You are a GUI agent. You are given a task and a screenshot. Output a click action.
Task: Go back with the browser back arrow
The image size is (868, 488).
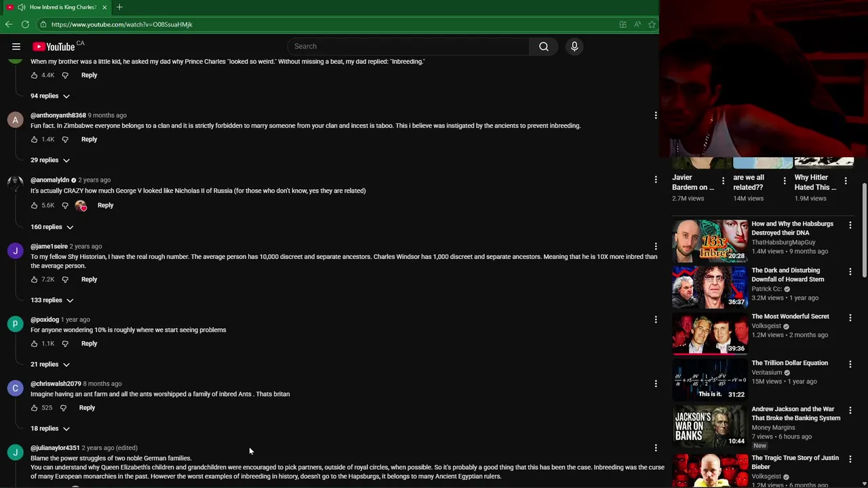(9, 24)
